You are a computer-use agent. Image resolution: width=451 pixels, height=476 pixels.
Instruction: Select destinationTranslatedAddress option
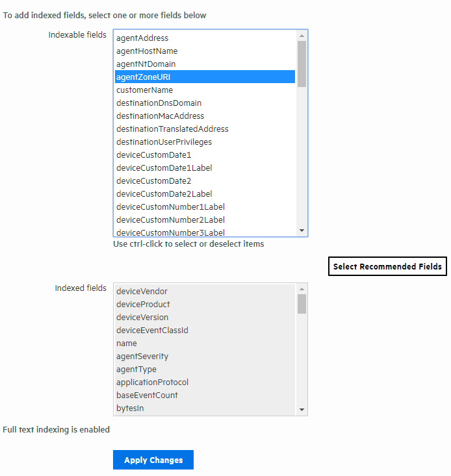172,129
